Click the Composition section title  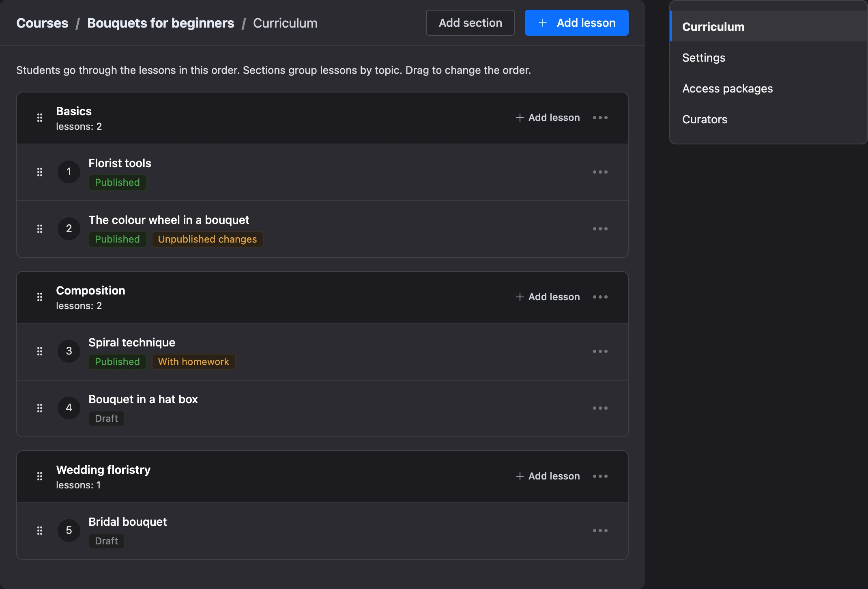click(x=90, y=290)
